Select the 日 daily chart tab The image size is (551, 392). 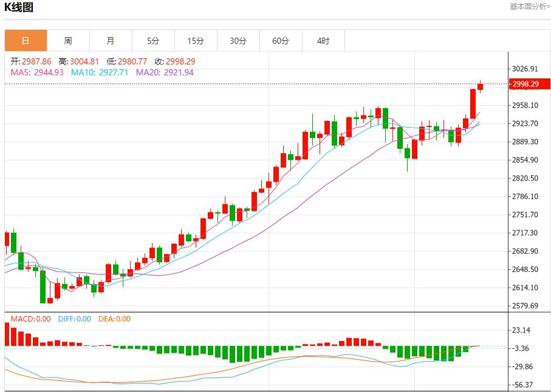pyautogui.click(x=26, y=41)
